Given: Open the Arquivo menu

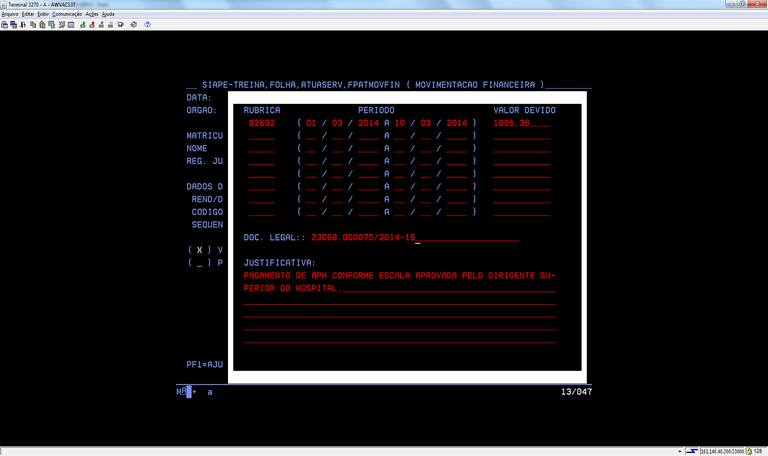Looking at the screenshot, I should pos(10,14).
